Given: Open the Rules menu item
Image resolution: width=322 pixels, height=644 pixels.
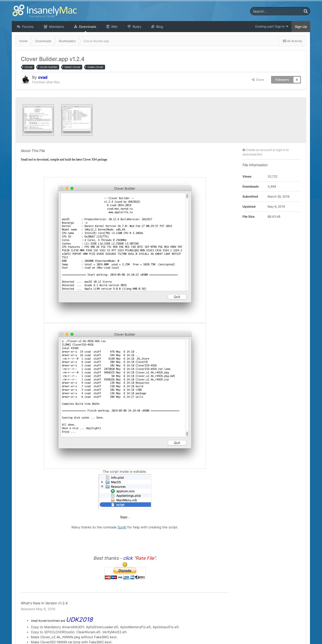Looking at the screenshot, I should (x=134, y=27).
